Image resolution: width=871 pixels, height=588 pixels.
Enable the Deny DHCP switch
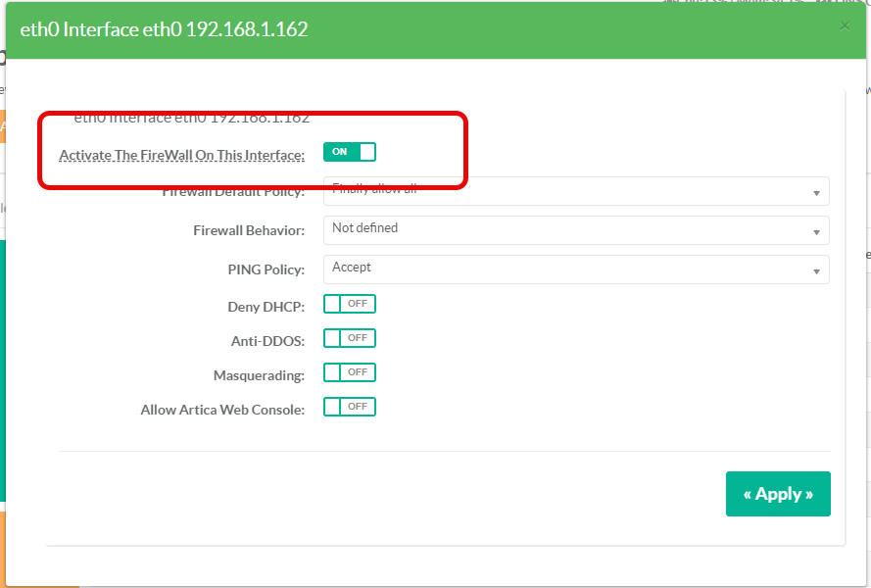350,304
